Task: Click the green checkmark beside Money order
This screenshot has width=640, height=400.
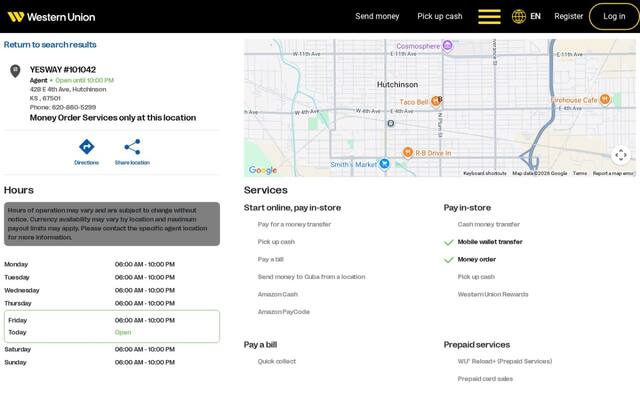Action: (x=449, y=260)
